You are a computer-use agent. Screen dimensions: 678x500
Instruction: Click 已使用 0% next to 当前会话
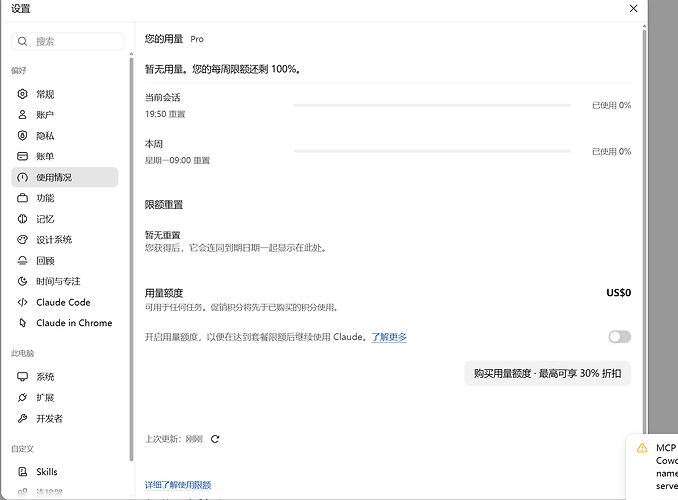(611, 105)
